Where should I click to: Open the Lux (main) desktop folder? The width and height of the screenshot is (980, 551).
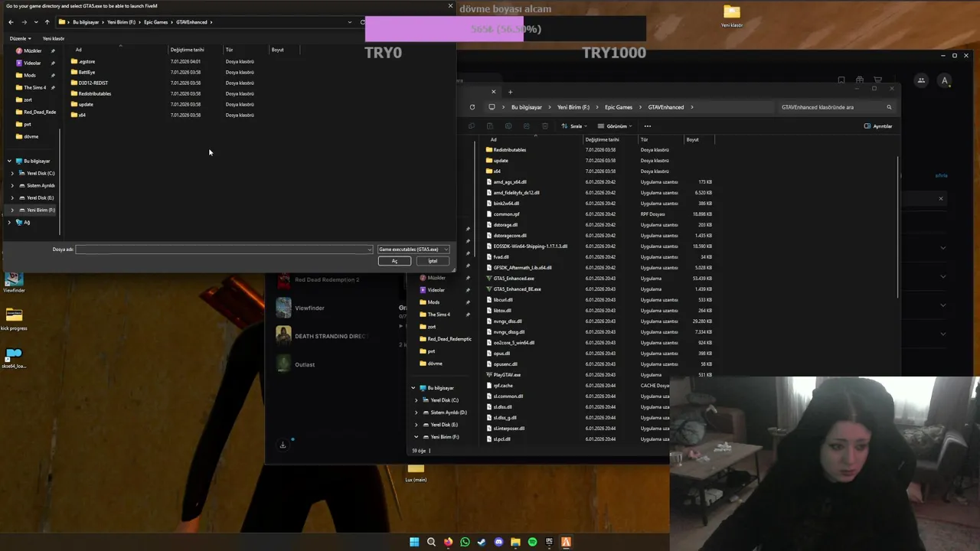pyautogui.click(x=416, y=471)
